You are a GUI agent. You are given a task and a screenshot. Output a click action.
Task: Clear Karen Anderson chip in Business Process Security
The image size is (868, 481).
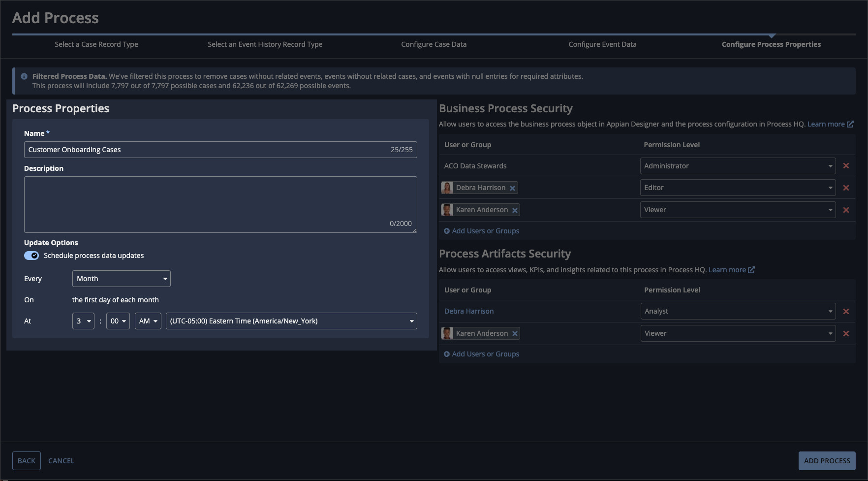coord(515,210)
